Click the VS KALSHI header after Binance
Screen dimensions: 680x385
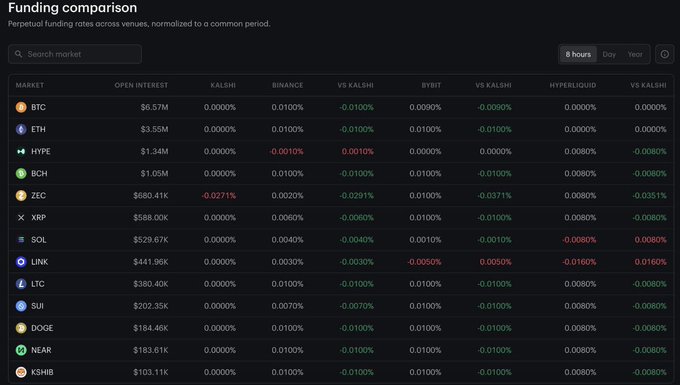355,85
